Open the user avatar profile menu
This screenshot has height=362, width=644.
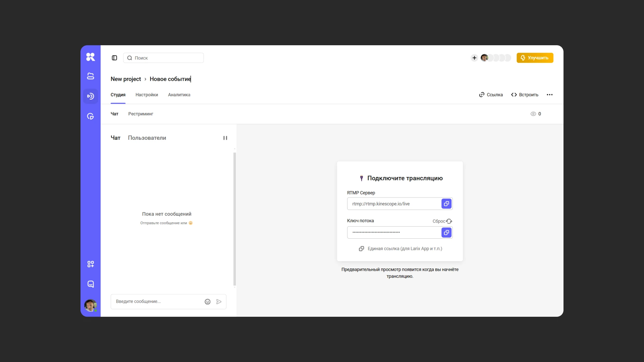[91, 305]
